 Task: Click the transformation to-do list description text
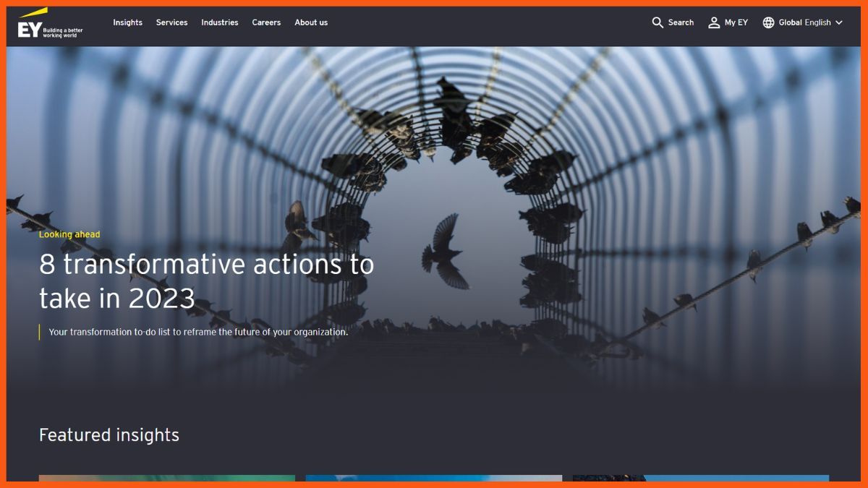198,333
